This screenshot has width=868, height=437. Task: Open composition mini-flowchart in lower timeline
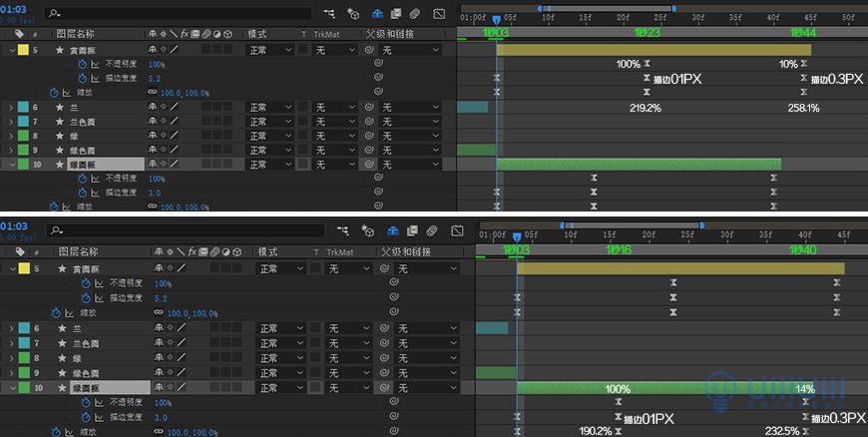click(343, 230)
